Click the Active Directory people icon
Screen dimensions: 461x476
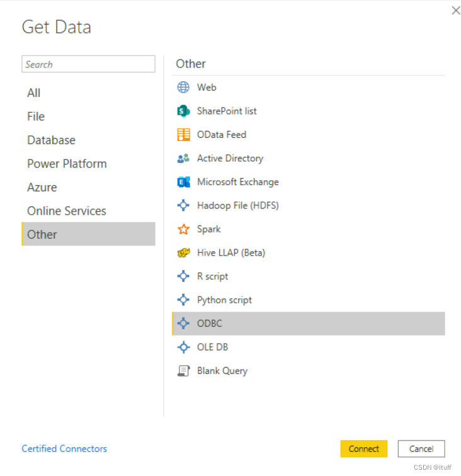[x=183, y=158]
